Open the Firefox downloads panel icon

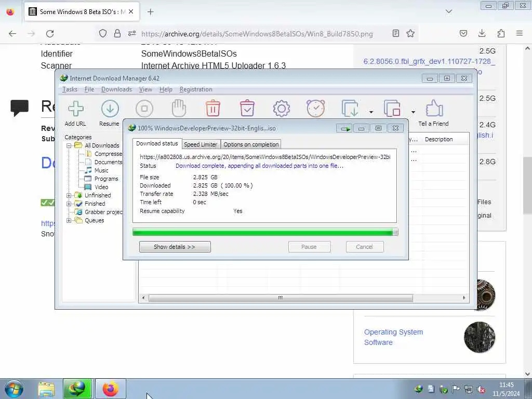point(482,33)
